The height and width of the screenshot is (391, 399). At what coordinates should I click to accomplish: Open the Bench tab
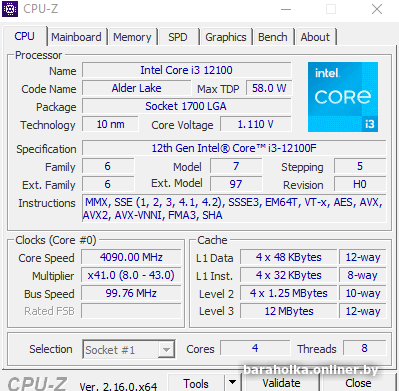[x=273, y=37]
